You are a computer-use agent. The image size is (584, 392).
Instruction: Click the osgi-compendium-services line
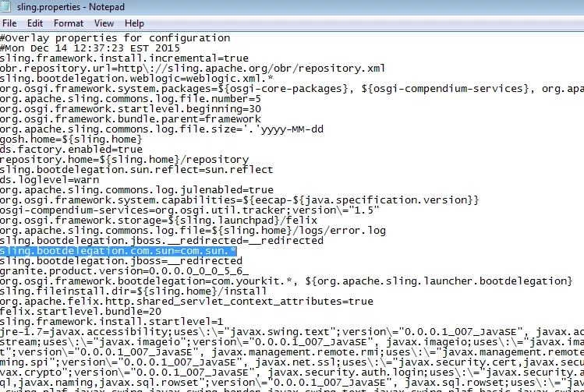coord(189,210)
